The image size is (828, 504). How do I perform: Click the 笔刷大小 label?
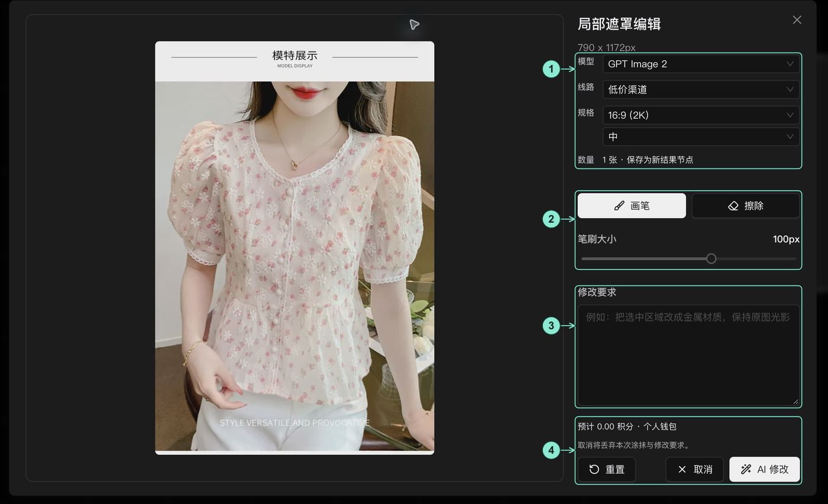click(x=597, y=239)
